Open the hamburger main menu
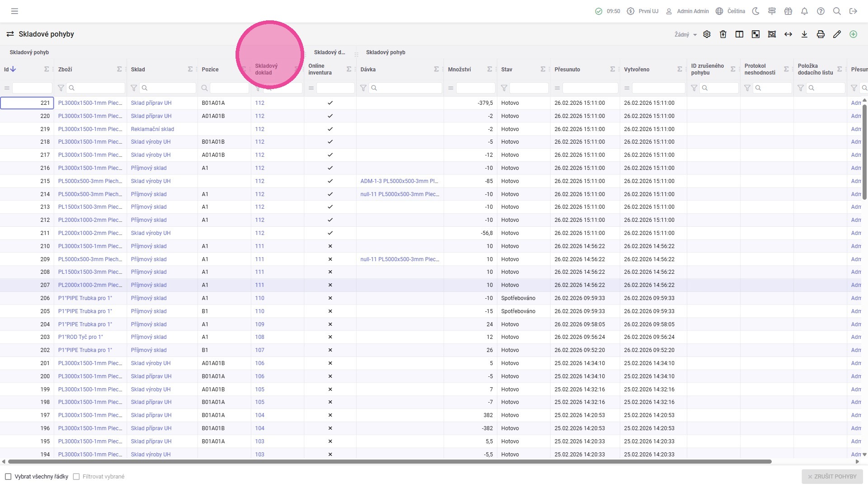The height and width of the screenshot is (488, 868). pyautogui.click(x=14, y=11)
